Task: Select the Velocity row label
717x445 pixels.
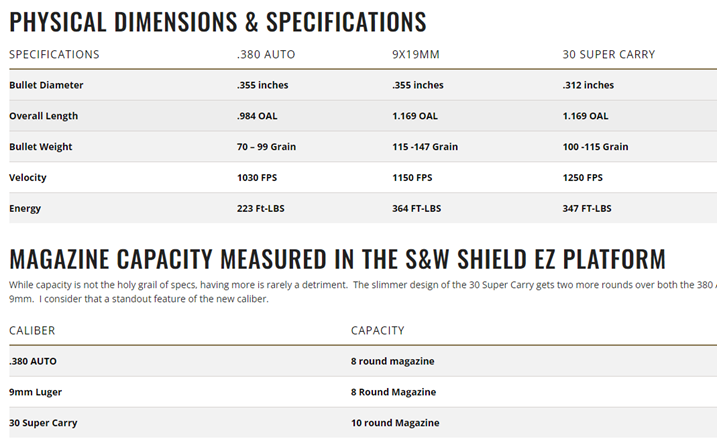Action: (x=28, y=177)
